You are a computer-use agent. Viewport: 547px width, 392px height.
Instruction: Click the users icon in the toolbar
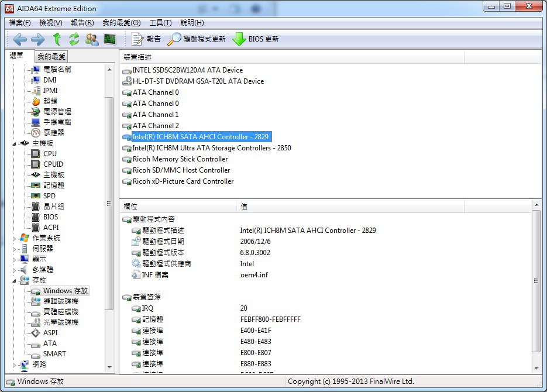pos(92,39)
